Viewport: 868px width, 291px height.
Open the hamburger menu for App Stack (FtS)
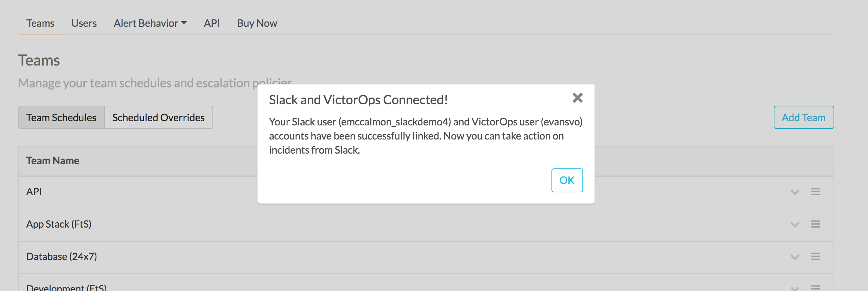tap(816, 224)
